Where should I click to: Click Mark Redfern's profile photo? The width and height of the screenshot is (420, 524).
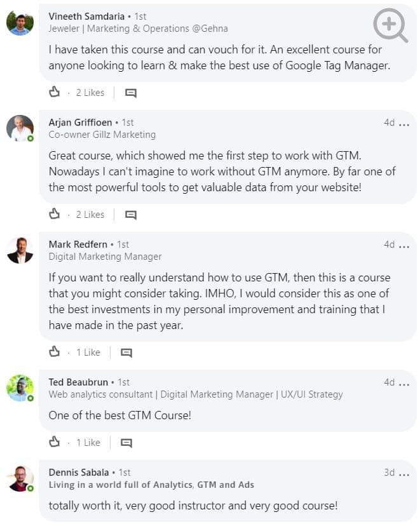[20, 250]
